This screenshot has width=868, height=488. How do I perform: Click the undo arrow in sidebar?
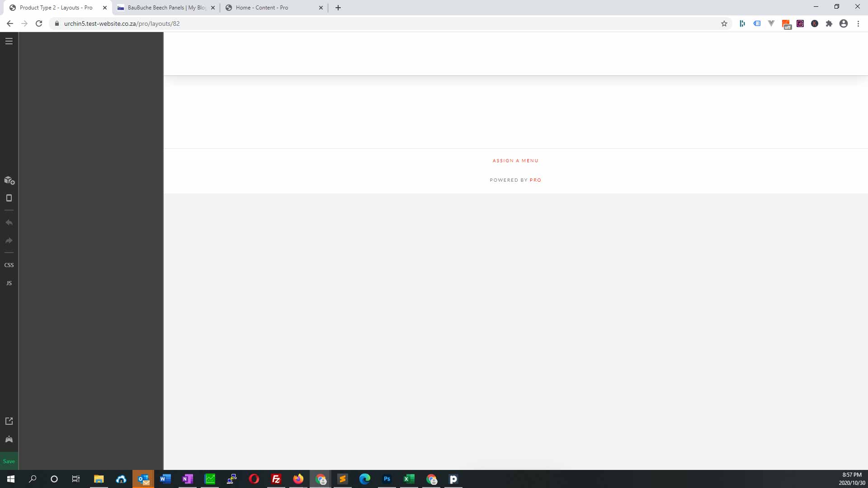9,222
